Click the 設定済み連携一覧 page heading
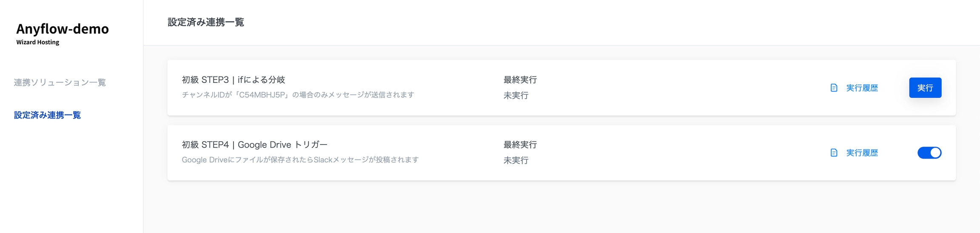Image resolution: width=980 pixels, height=233 pixels. 206,22
